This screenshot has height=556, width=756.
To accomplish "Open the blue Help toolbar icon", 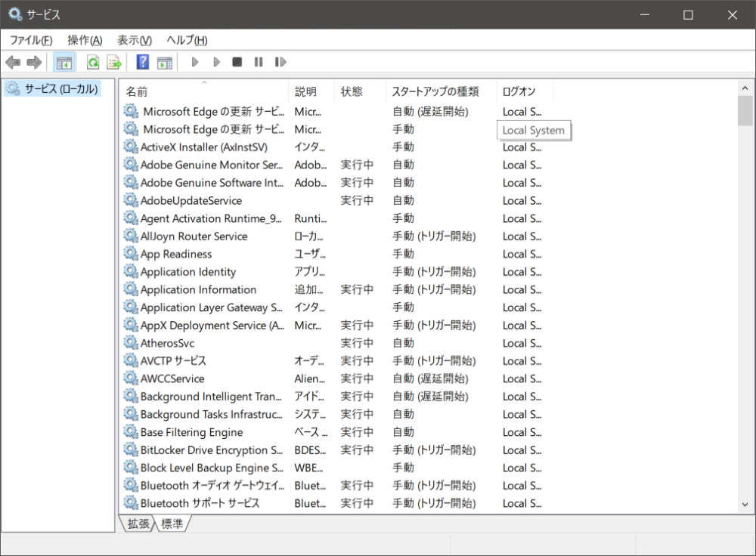I will 143,62.
